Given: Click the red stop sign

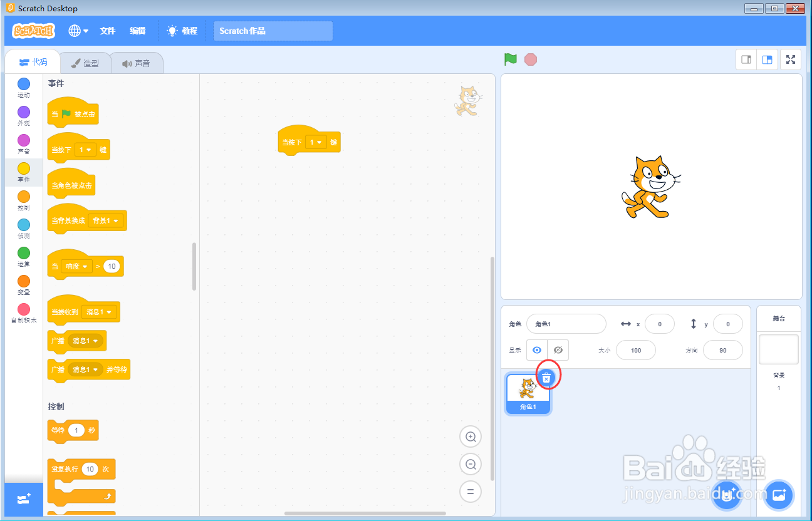Looking at the screenshot, I should (x=531, y=59).
